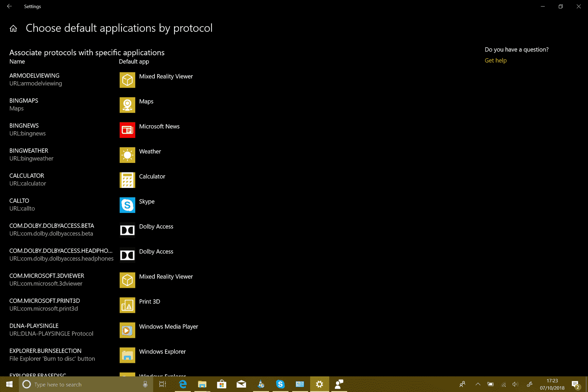Click the 'Do you have a question?' text
Viewport: 588px width, 392px height.
tap(517, 49)
